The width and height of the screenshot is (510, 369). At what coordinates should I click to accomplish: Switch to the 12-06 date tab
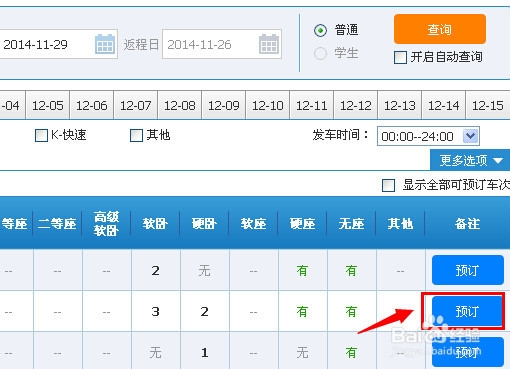pos(92,106)
